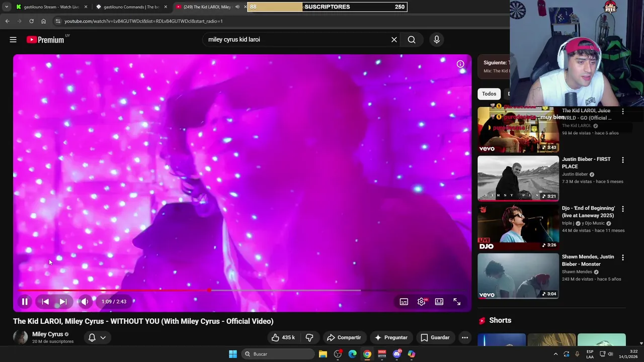Image resolution: width=644 pixels, height=362 pixels.
Task: Dislike the video
Action: click(309, 337)
